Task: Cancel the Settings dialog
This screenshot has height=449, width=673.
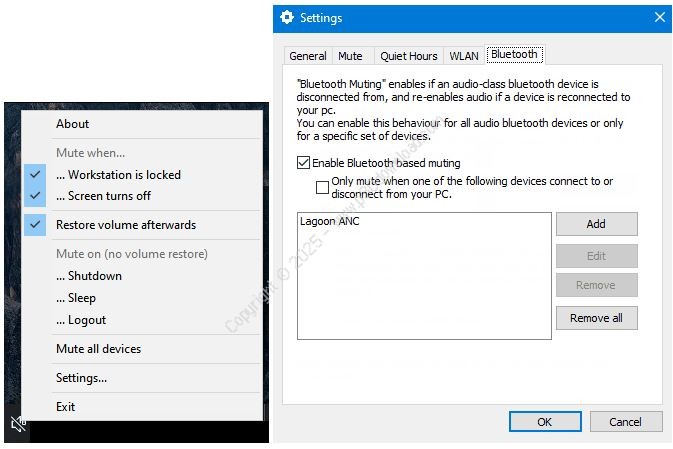Action: [x=625, y=422]
